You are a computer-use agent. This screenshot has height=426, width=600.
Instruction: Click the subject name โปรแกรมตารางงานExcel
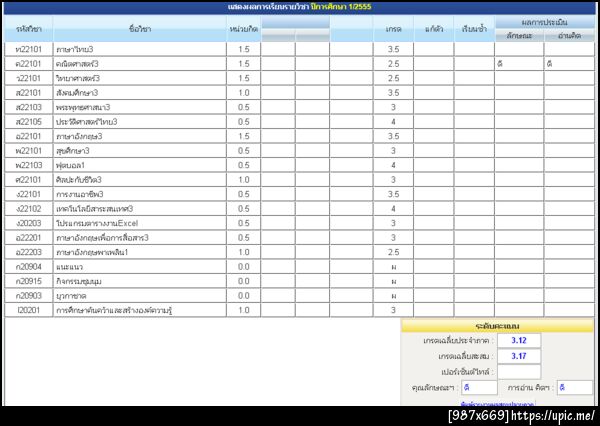[x=97, y=223]
